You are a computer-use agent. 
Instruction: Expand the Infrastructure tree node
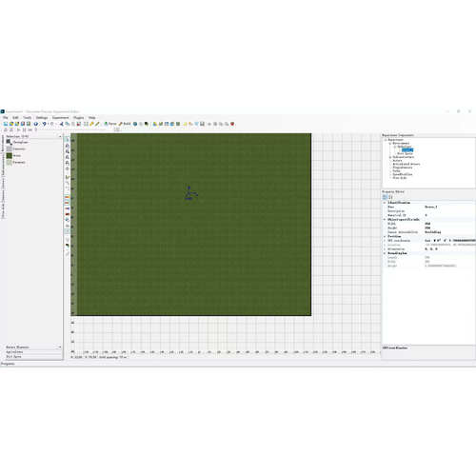click(x=390, y=157)
